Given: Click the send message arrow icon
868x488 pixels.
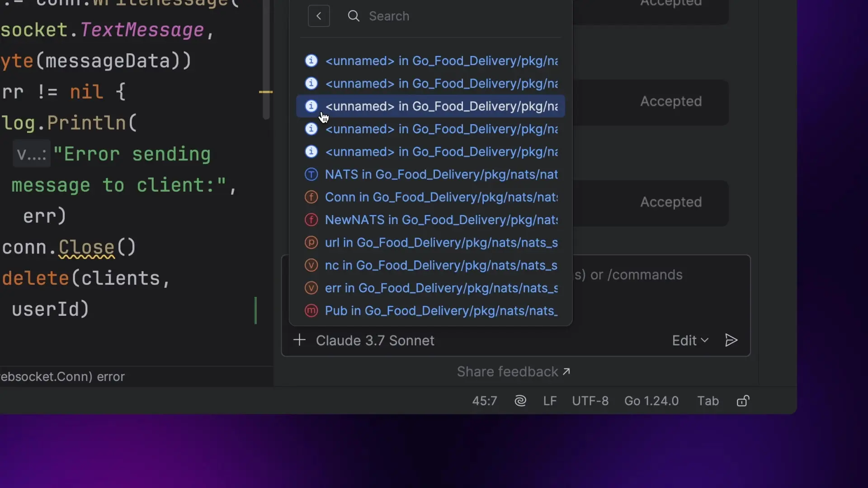Looking at the screenshot, I should tap(731, 340).
